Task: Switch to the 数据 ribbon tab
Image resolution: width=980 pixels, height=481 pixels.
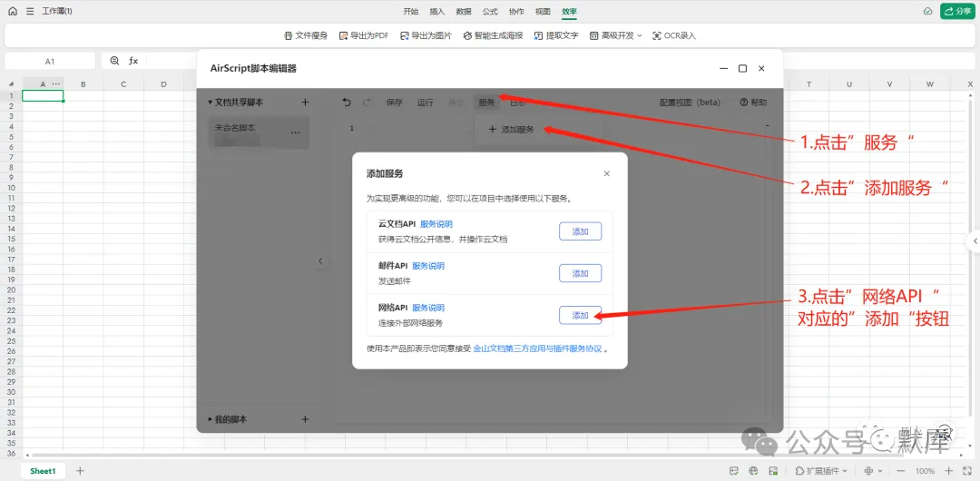Action: point(464,11)
